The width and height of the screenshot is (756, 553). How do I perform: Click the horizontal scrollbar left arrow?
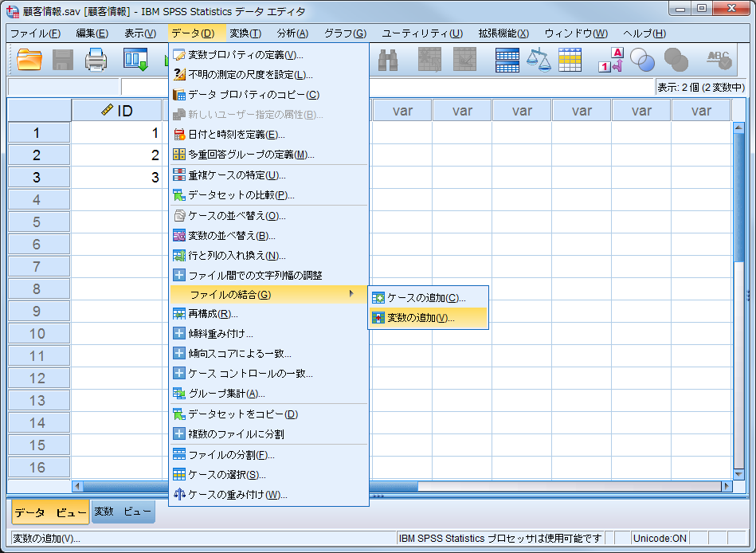click(x=77, y=486)
